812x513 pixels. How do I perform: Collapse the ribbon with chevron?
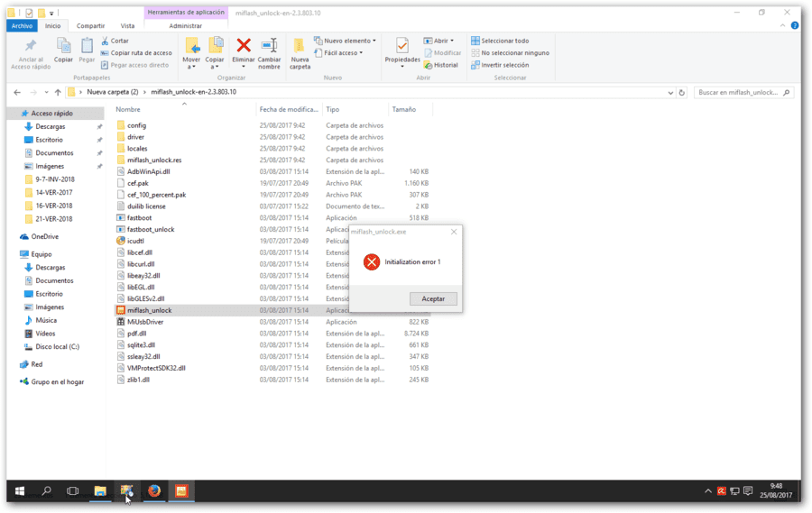(x=782, y=25)
